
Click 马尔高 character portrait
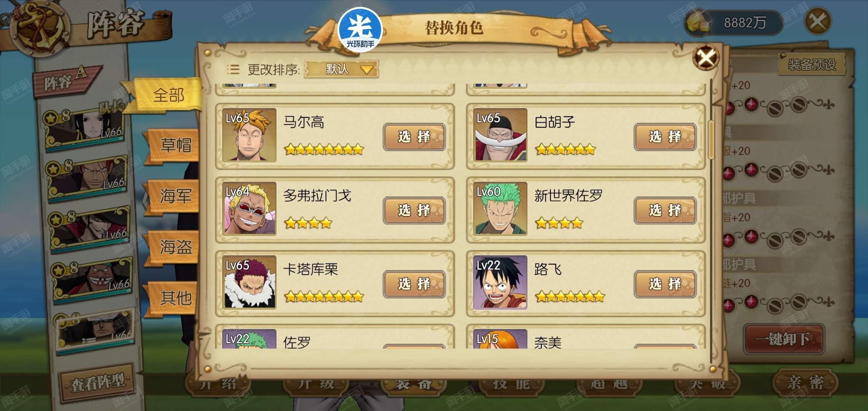point(249,135)
